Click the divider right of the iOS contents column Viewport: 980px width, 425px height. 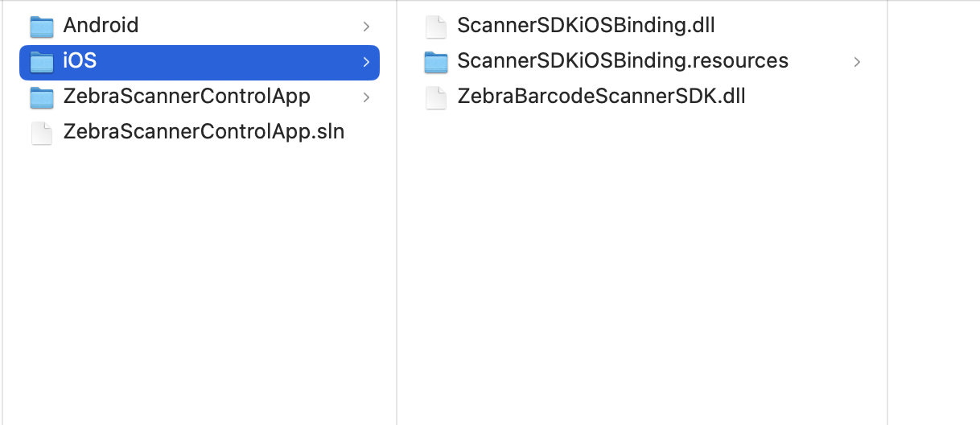point(887,241)
